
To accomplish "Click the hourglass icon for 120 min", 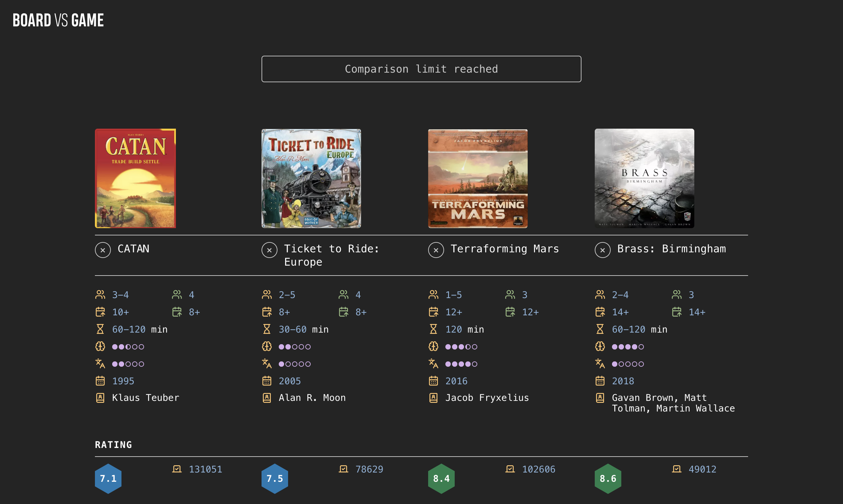I will coord(433,329).
